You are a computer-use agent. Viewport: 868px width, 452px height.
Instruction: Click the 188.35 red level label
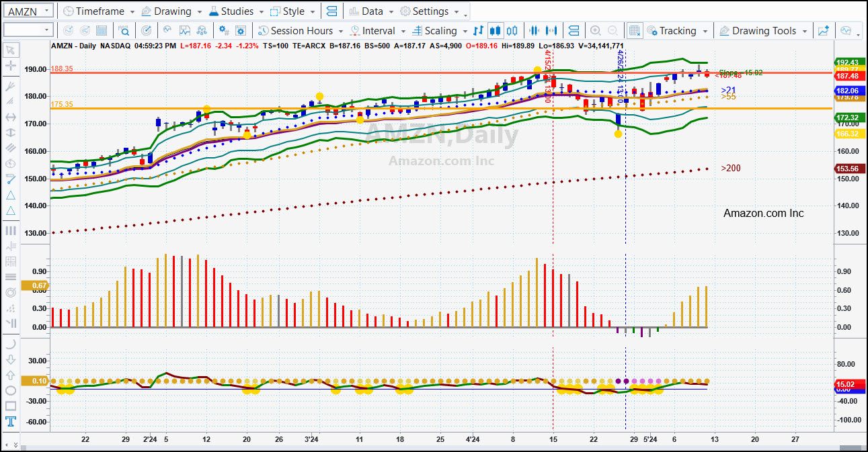pos(61,69)
